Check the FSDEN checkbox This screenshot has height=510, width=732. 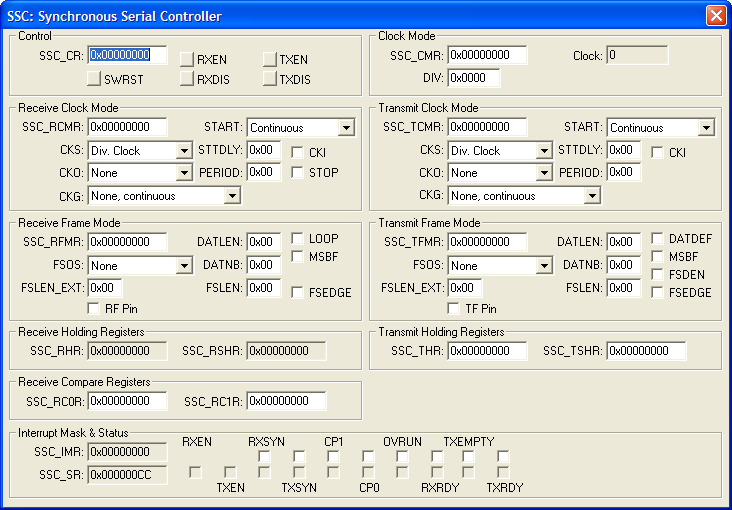pyautogui.click(x=657, y=275)
